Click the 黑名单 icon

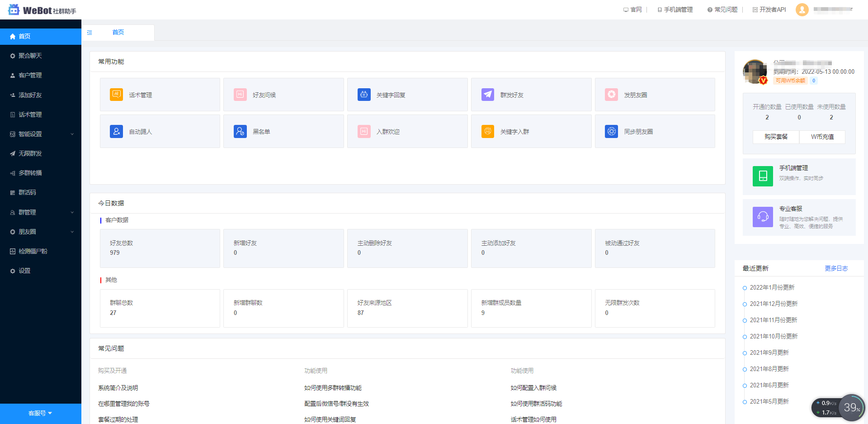(x=240, y=131)
